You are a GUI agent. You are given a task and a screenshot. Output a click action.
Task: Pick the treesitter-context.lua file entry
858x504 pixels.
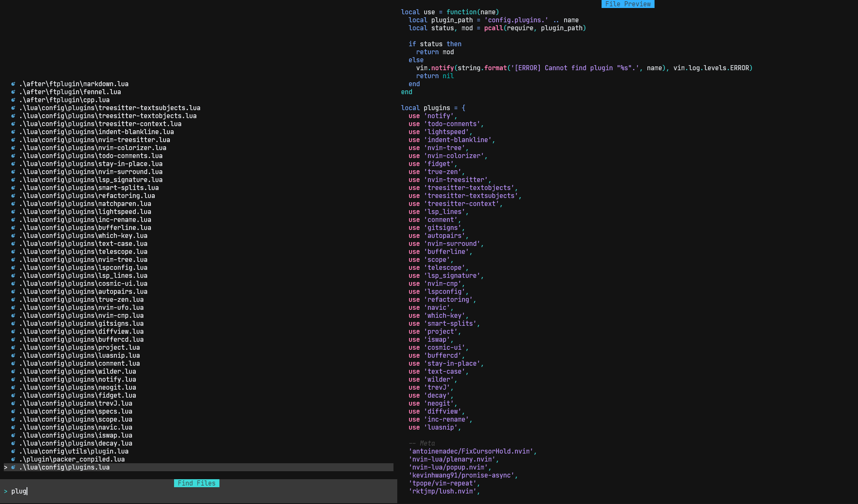click(100, 124)
